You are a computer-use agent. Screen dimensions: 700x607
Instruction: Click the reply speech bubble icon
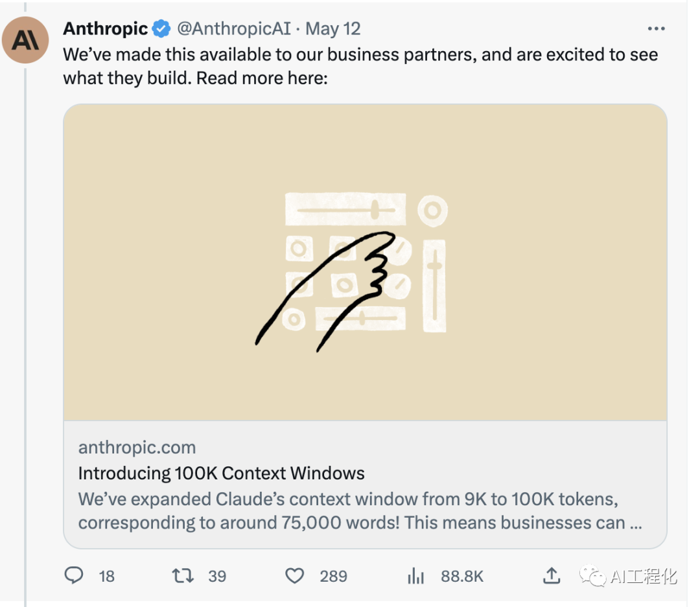point(75,575)
